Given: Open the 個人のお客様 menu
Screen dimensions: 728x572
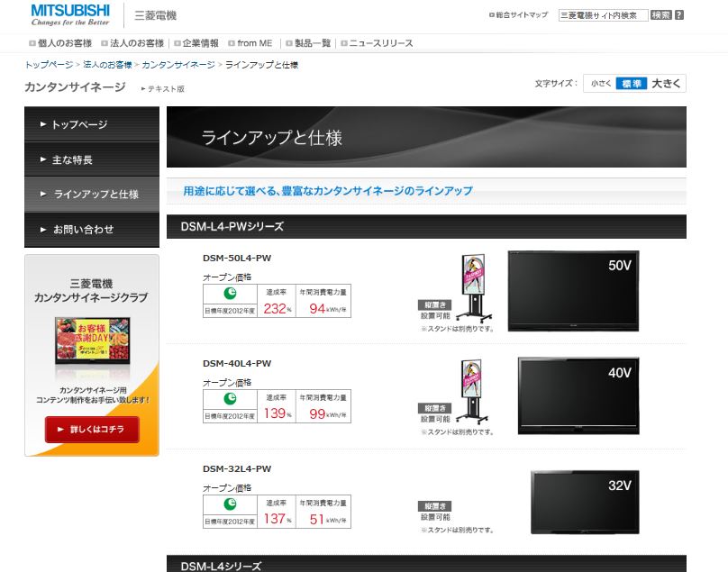Looking at the screenshot, I should (60, 43).
